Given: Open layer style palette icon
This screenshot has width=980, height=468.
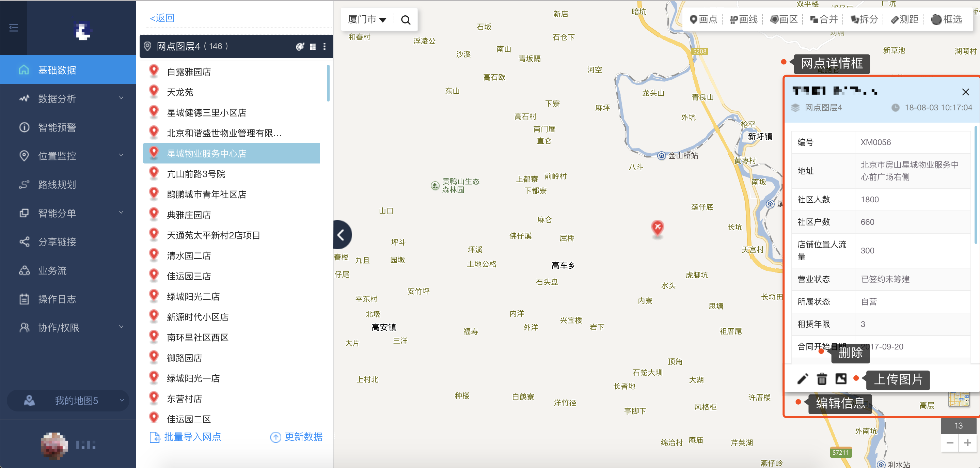Looking at the screenshot, I should (300, 46).
